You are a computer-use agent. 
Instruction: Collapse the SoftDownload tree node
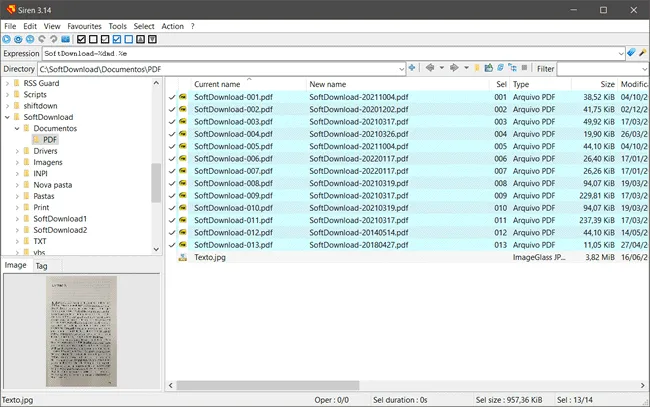[7, 117]
